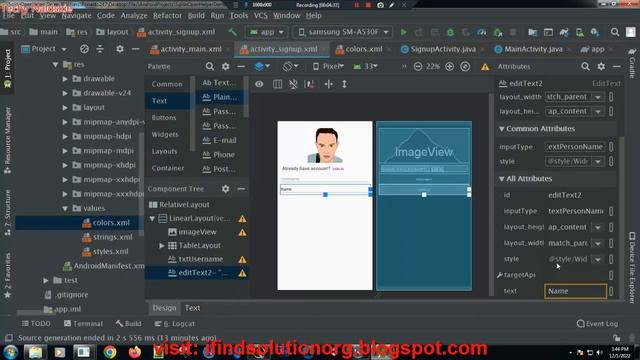Image resolution: width=640 pixels, height=360 pixels.
Task: Zoom out the design canvas
Action: click(x=418, y=67)
